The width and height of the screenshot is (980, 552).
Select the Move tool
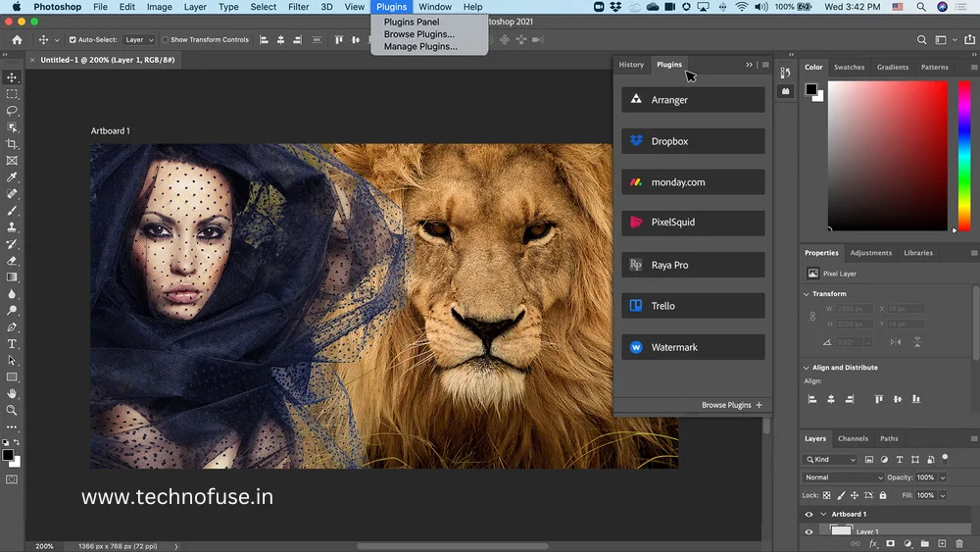click(12, 77)
